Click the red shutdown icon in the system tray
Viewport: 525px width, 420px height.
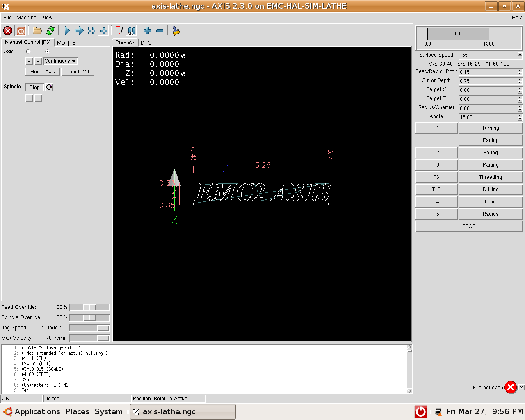[x=421, y=412]
